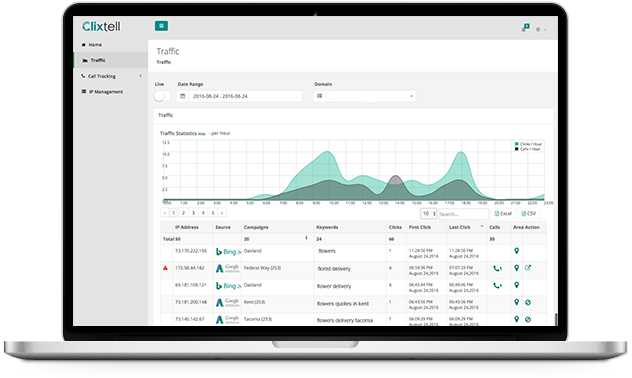Click the table Search field
Screen dimensions: 632x378
[463, 214]
